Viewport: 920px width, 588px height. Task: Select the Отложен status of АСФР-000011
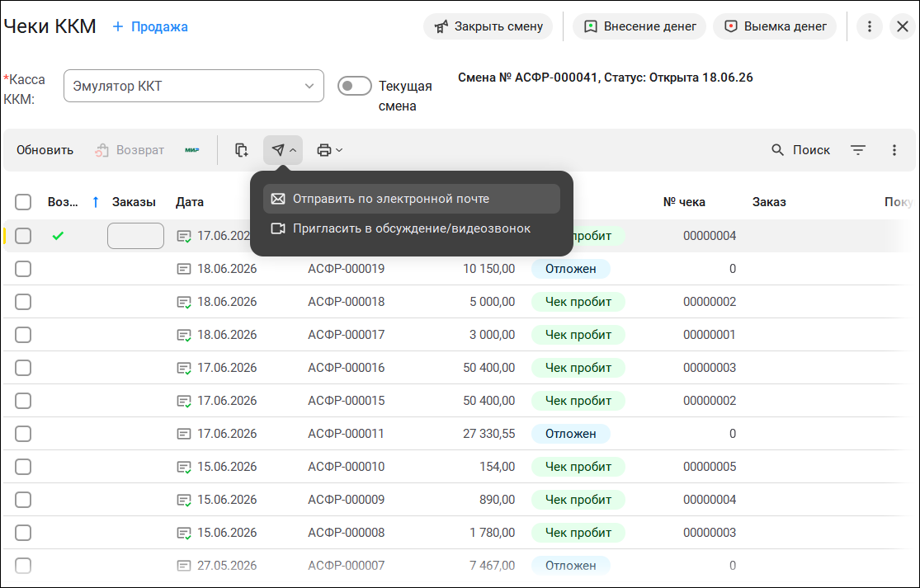pos(571,434)
